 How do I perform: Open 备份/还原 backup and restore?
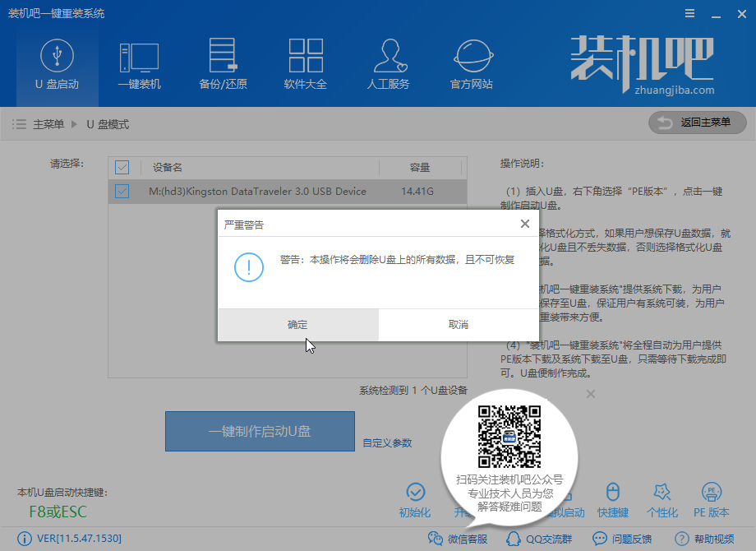point(223,64)
